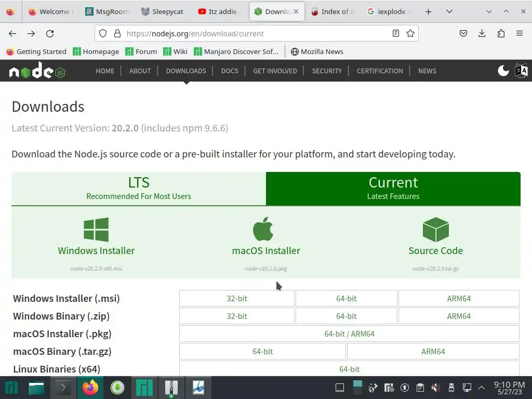
Task: Toggle reader view icon in address bar
Action: click(395, 34)
